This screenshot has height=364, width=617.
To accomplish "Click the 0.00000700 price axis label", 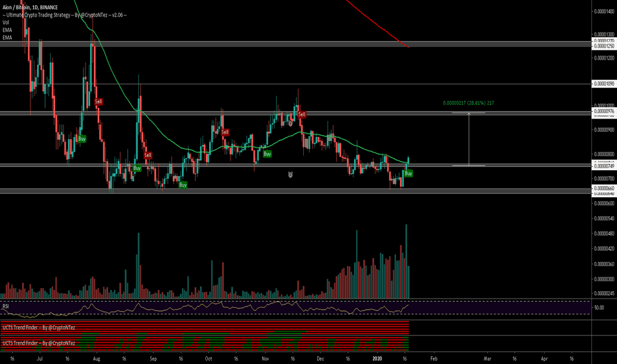I will pos(604,179).
